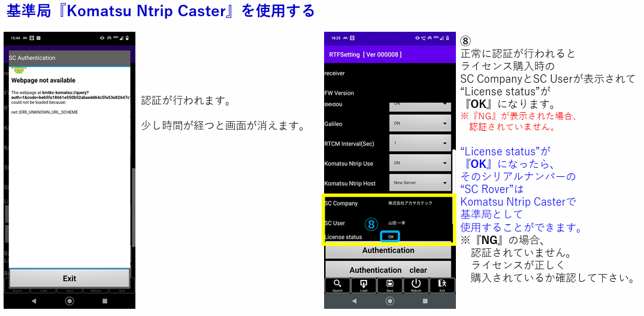Click the License status label
Screen dimensions: 644x316
point(343,237)
